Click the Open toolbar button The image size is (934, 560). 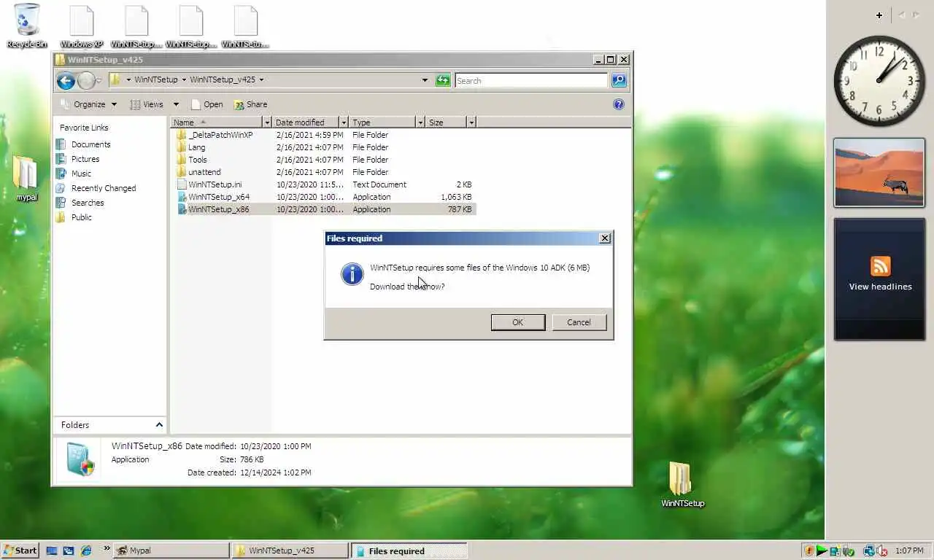pyautogui.click(x=207, y=104)
